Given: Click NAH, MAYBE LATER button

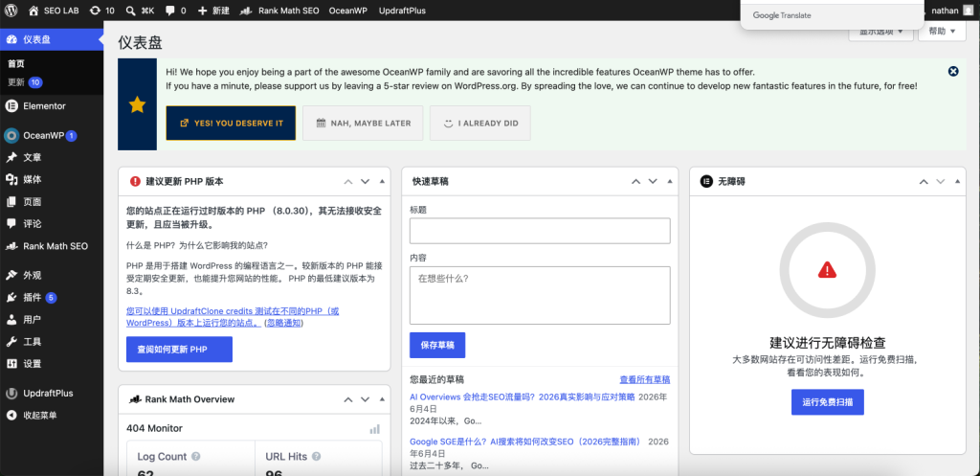Looking at the screenshot, I should pos(363,124).
